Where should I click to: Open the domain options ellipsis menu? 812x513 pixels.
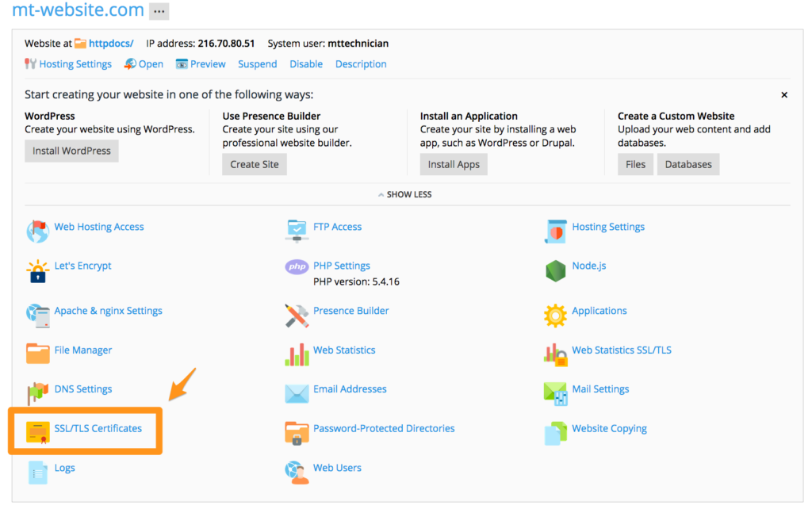159,11
